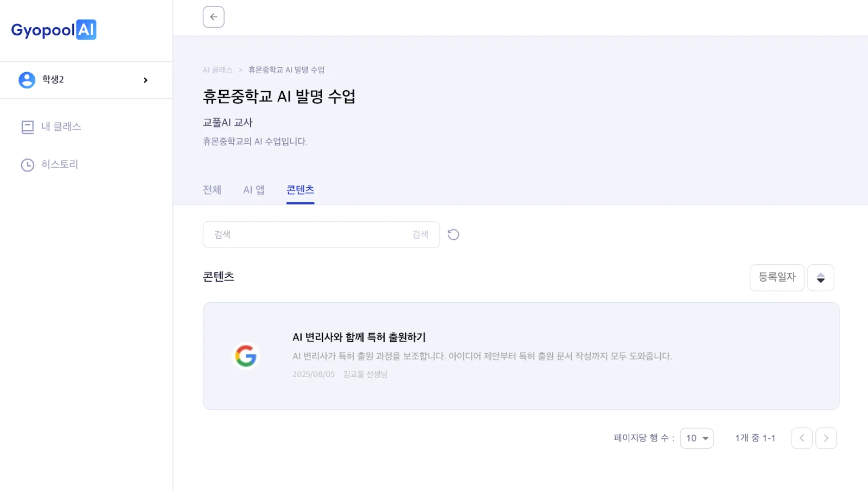Expand the 학생2 user menu chevron
This screenshot has height=491, width=868.
tap(145, 80)
